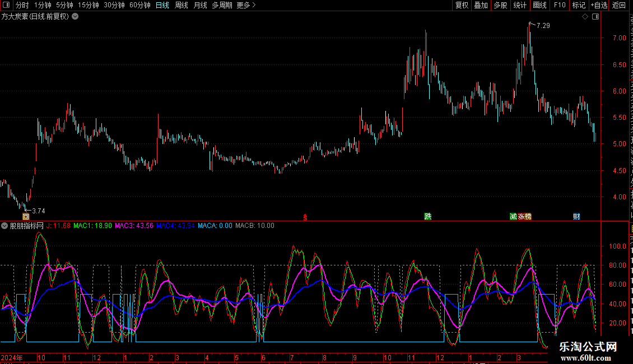Select the 15分钟 period
633x364 pixels.
88,5
